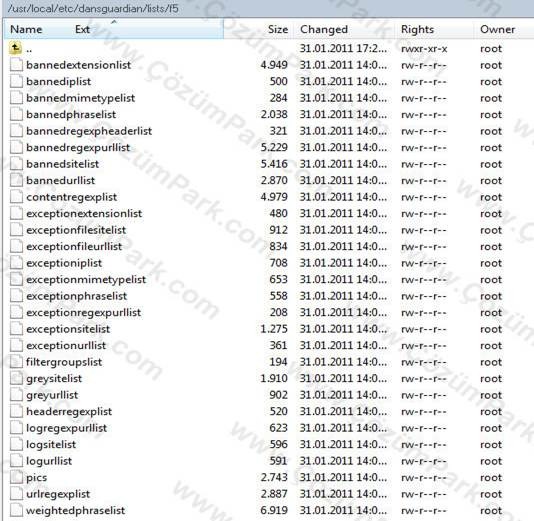Sort files by the Size column header
Viewport: 534px width, 521px height.
[x=278, y=29]
